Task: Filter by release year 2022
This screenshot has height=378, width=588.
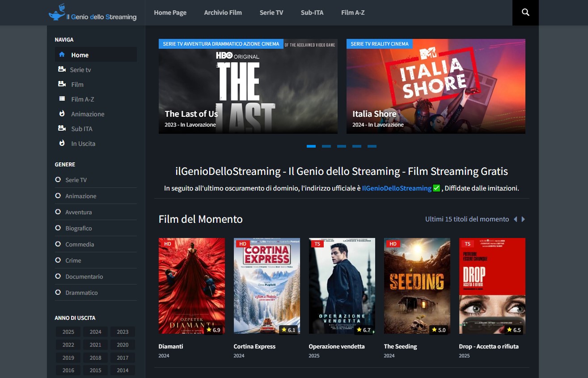Action: [x=68, y=345]
